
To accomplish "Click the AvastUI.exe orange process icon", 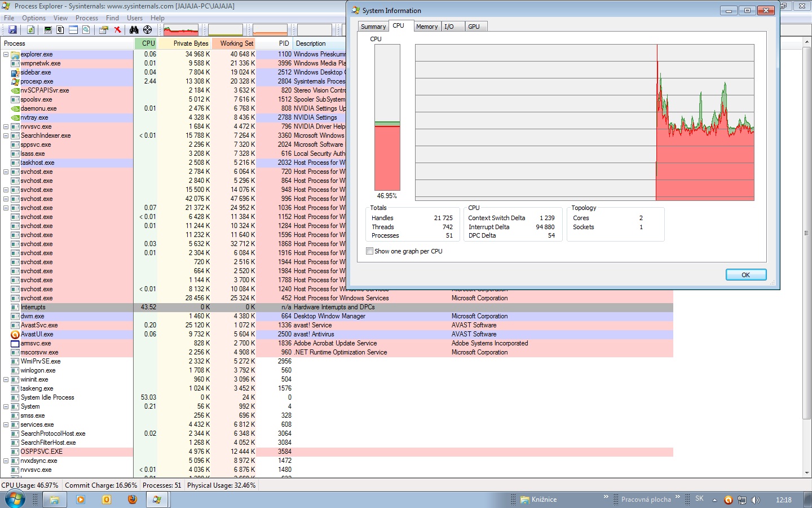I will [15, 334].
